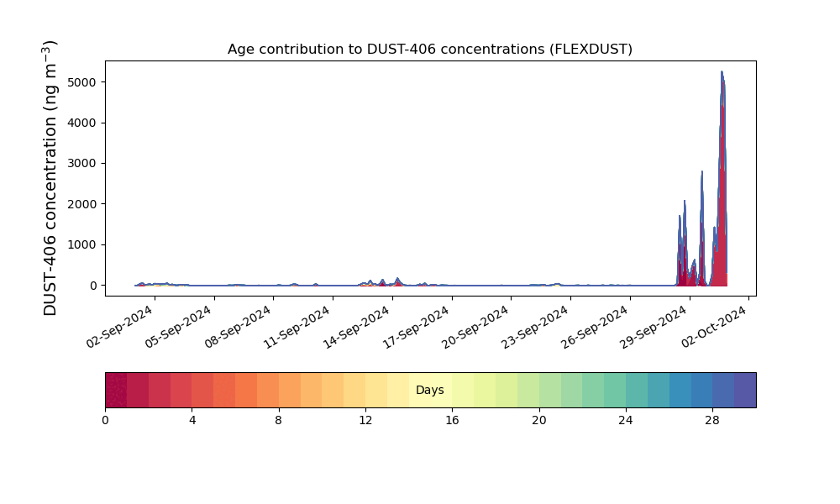Click the 5000 y-axis tick label
This screenshot has height=504, width=840.
click(82, 82)
